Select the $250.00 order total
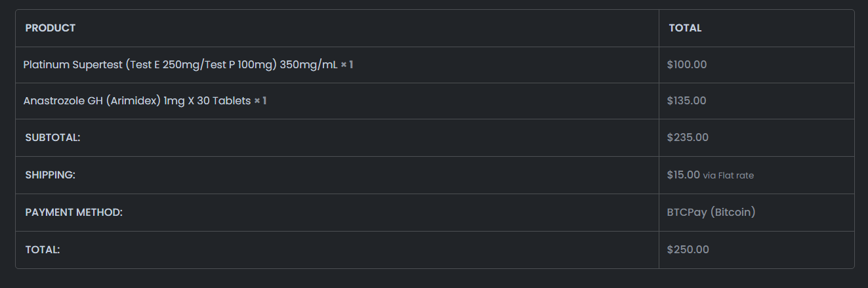This screenshot has height=288, width=868. (688, 250)
